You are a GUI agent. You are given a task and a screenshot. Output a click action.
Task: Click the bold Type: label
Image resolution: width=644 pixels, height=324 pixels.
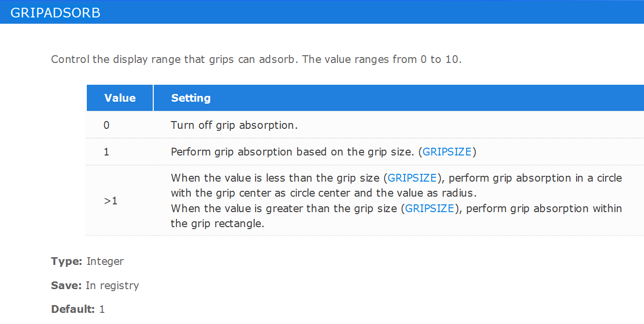[x=66, y=262]
